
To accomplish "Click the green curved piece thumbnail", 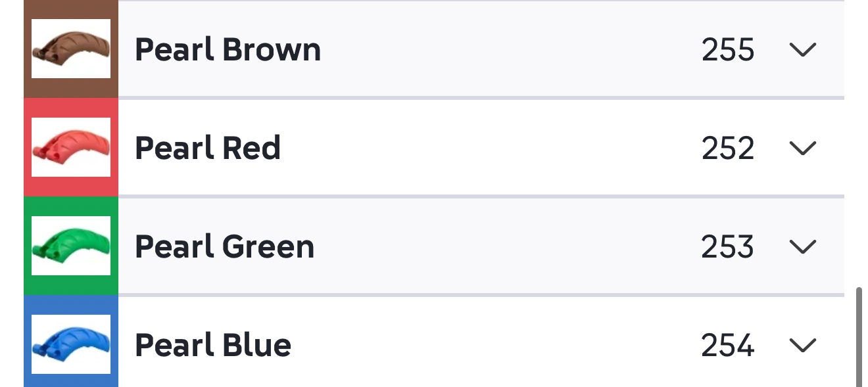I will (x=71, y=246).
